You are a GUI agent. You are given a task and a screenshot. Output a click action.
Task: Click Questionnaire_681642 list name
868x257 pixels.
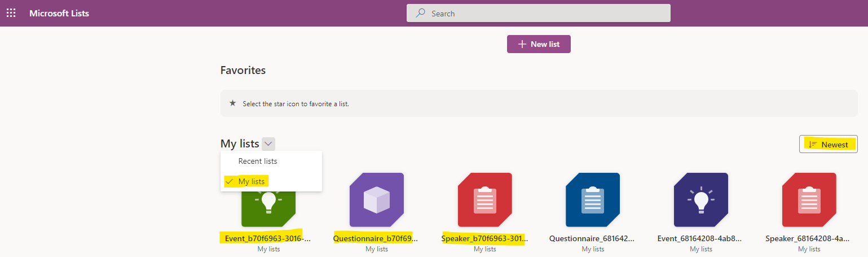tap(593, 238)
